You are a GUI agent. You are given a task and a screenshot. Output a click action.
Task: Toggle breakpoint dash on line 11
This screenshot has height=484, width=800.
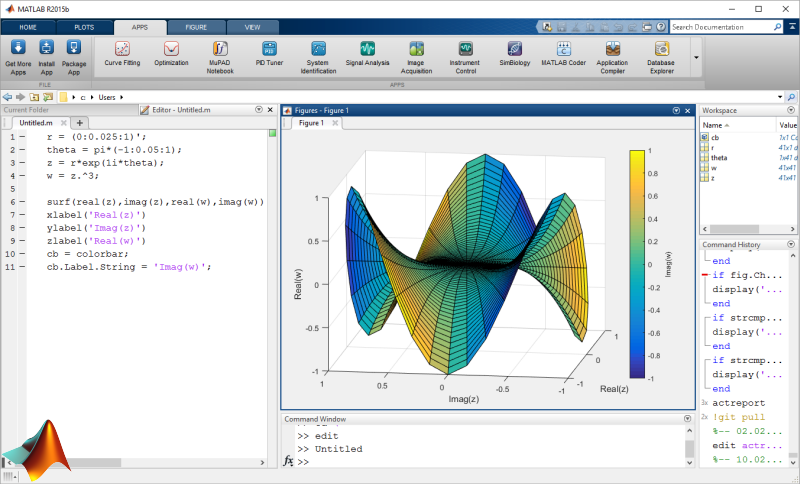coord(22,267)
